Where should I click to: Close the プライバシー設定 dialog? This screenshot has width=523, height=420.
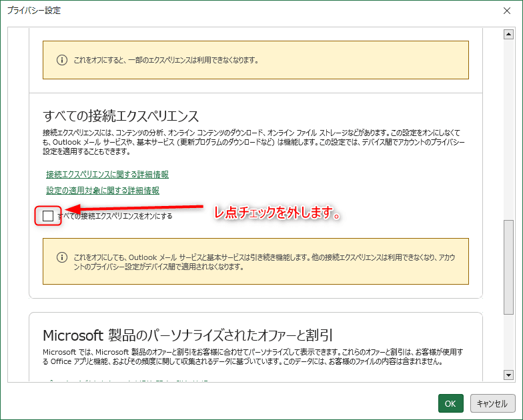coord(507,11)
